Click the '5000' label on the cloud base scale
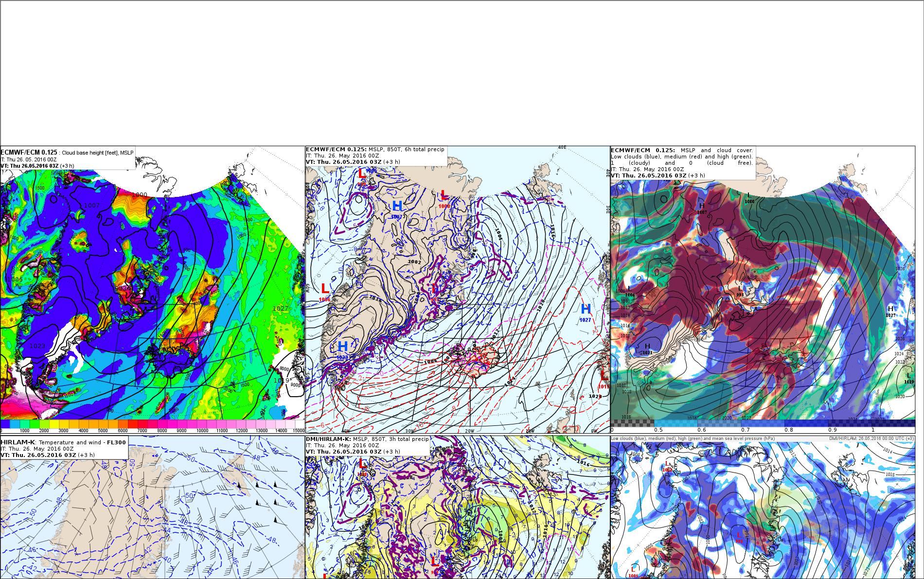 tap(103, 430)
